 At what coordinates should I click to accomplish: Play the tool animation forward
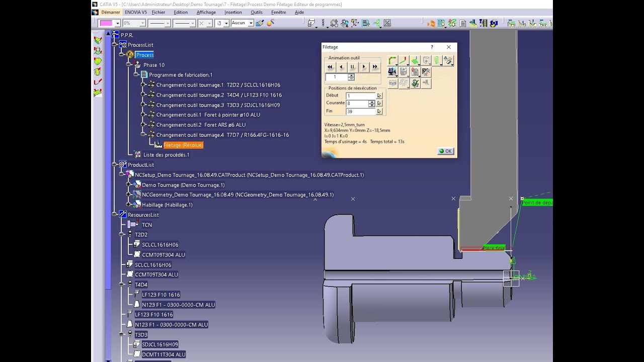(x=364, y=67)
